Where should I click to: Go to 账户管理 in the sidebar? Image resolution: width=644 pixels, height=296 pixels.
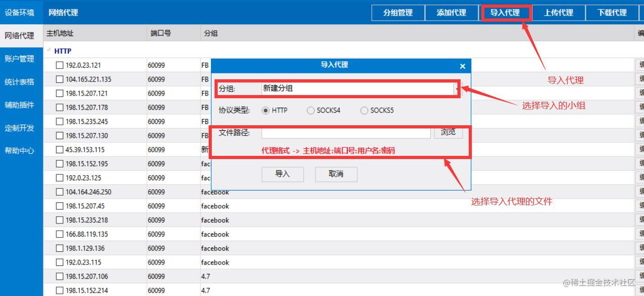coord(19,59)
